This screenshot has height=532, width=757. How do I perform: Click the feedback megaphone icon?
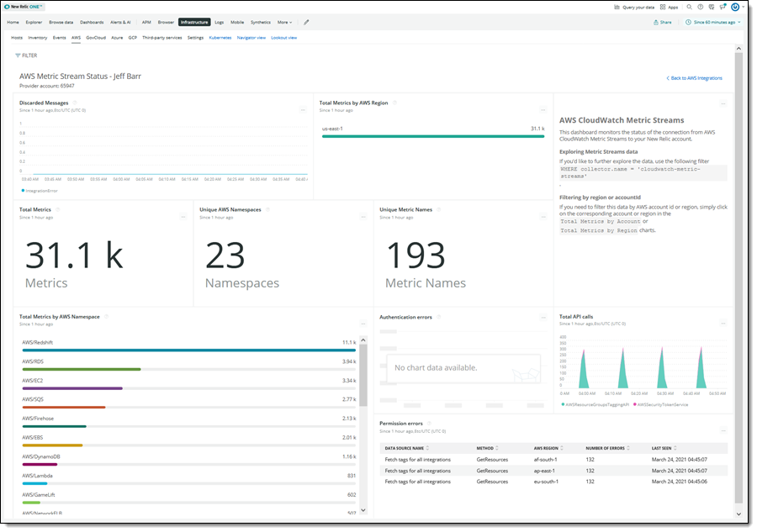click(x=723, y=7)
